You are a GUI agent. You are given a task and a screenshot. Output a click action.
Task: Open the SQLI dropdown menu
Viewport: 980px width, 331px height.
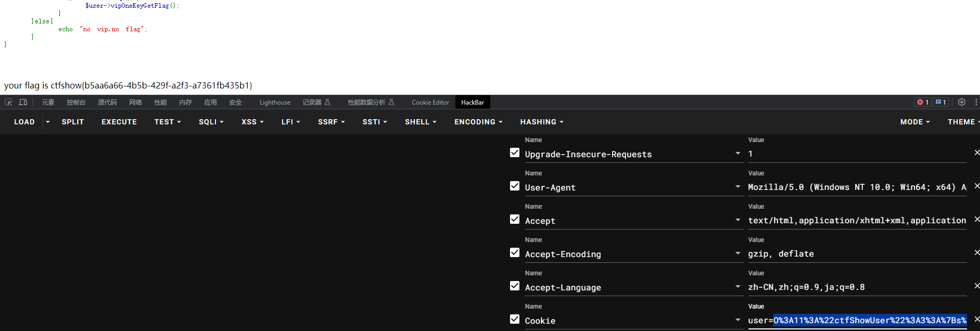coord(211,122)
